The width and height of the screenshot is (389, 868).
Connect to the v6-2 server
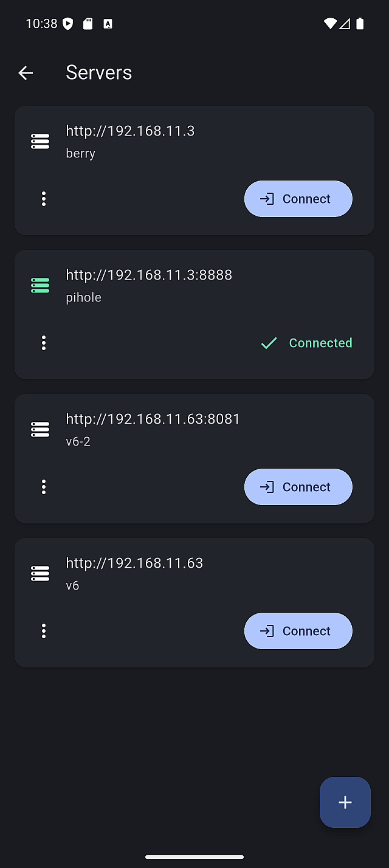pos(298,487)
